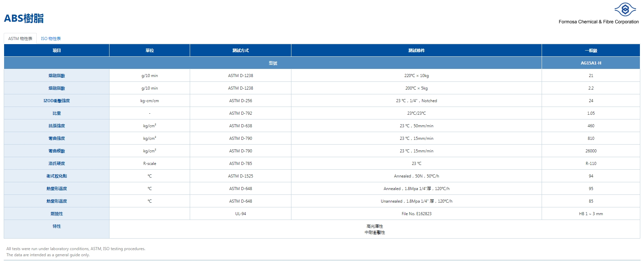This screenshot has height=262, width=644.
Task: Click the Formosa Chemical & Fibre logo icon
Action: point(625,10)
